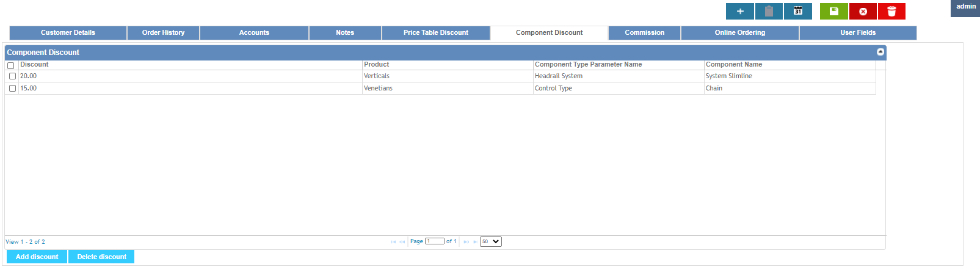Open the calendar 31 toolbar icon

point(798,11)
